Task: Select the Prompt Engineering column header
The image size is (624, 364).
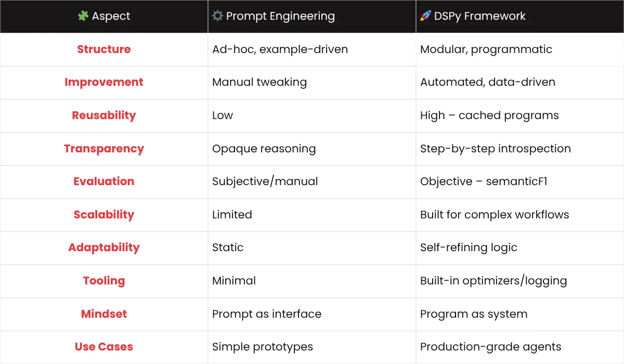Action: pyautogui.click(x=280, y=16)
